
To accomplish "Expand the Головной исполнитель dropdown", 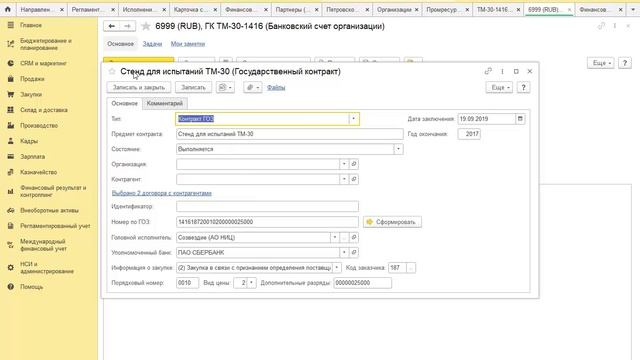I will point(335,237).
